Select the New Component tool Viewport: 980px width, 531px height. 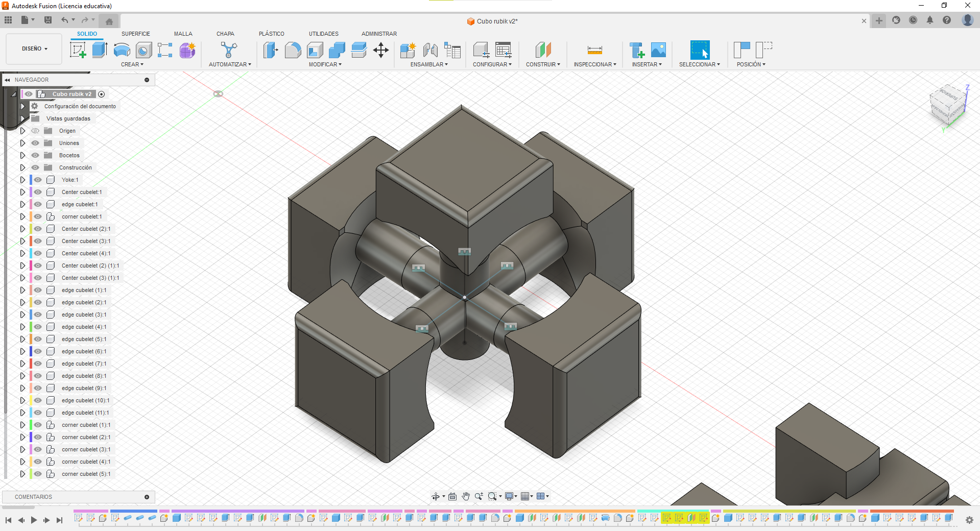pos(408,50)
